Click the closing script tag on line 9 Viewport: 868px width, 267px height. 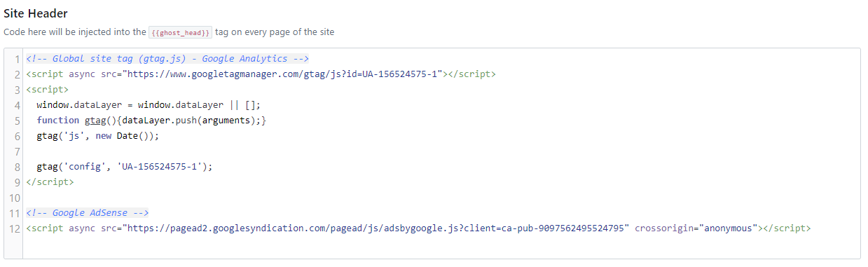point(50,182)
